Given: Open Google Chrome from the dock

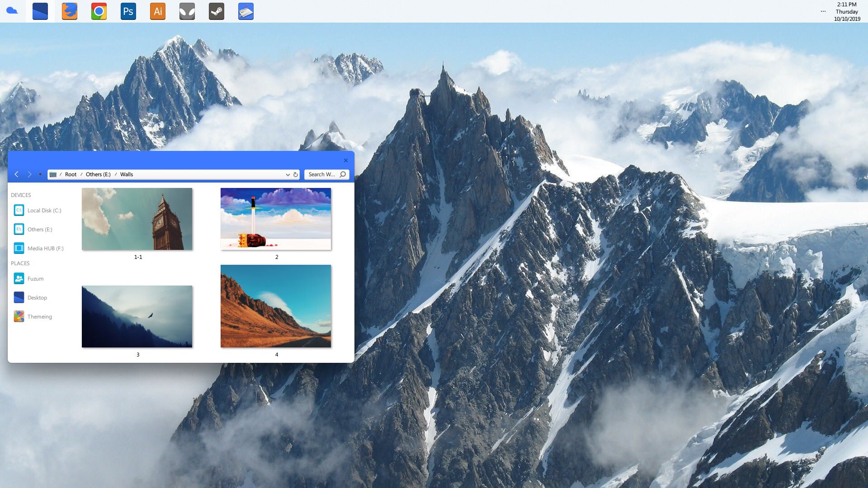Looking at the screenshot, I should tap(99, 11).
